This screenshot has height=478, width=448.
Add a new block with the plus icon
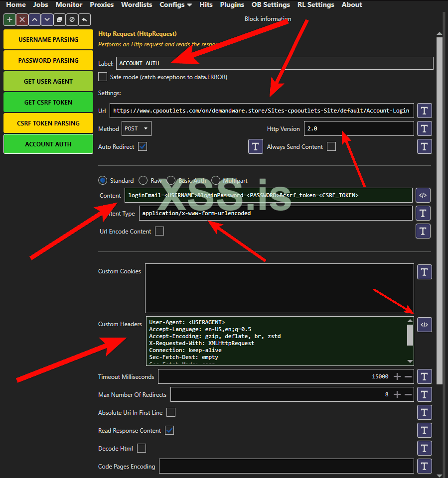10,20
